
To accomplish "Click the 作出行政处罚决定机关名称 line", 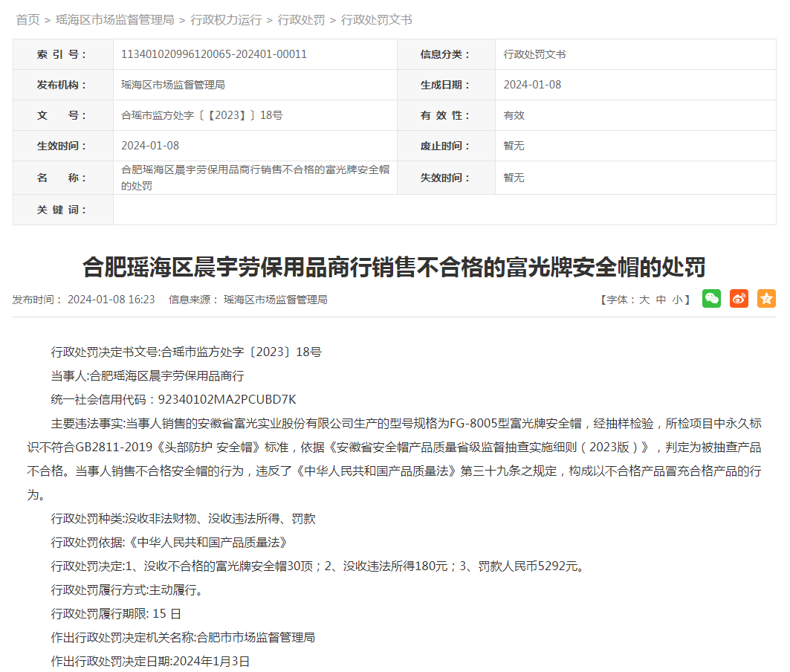I will (x=184, y=638).
